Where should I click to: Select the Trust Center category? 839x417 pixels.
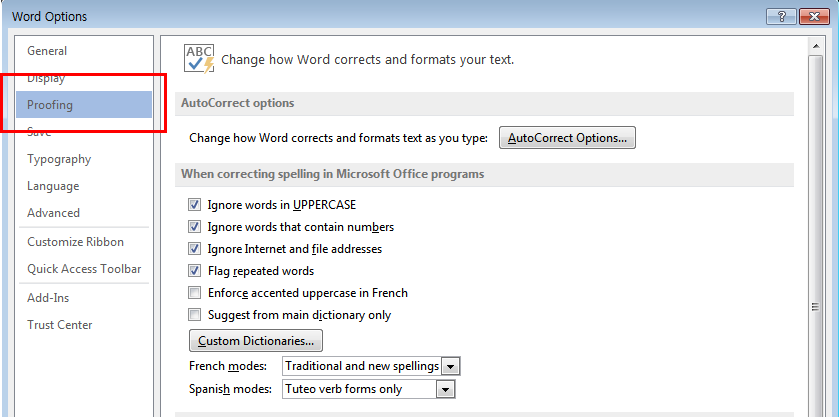pyautogui.click(x=60, y=325)
